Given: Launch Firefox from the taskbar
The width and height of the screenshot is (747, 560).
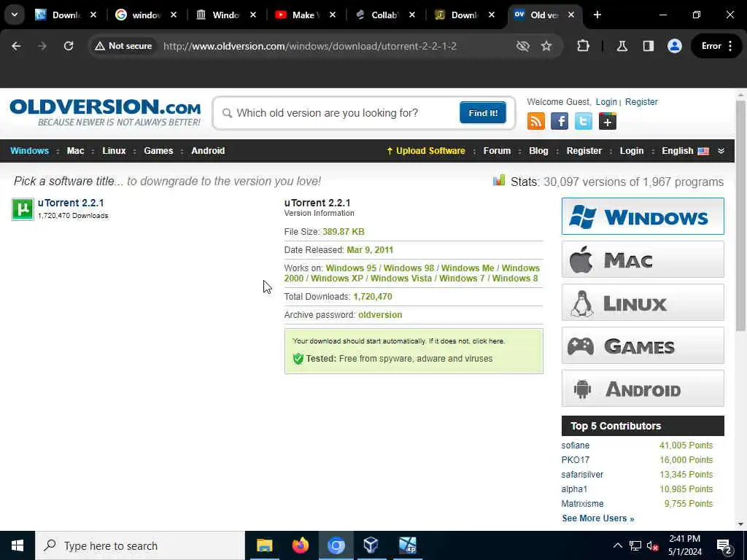Looking at the screenshot, I should pyautogui.click(x=300, y=545).
